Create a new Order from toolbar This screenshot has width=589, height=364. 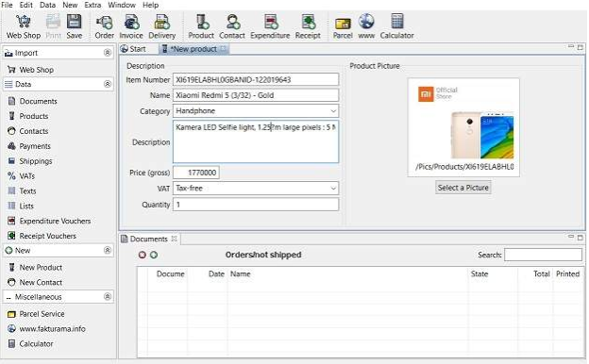click(104, 26)
